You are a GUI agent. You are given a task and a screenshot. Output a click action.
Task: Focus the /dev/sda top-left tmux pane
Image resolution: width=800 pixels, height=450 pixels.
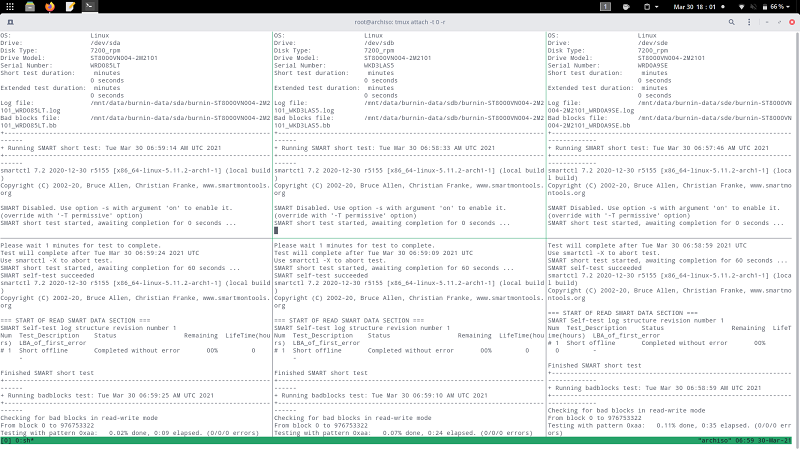pos(135,130)
